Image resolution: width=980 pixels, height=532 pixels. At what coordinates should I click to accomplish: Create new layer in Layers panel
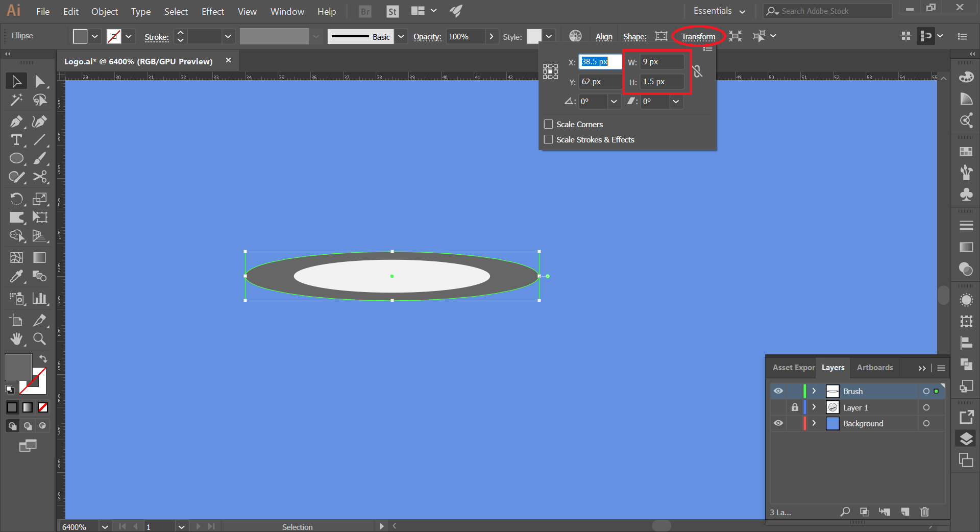(905, 512)
